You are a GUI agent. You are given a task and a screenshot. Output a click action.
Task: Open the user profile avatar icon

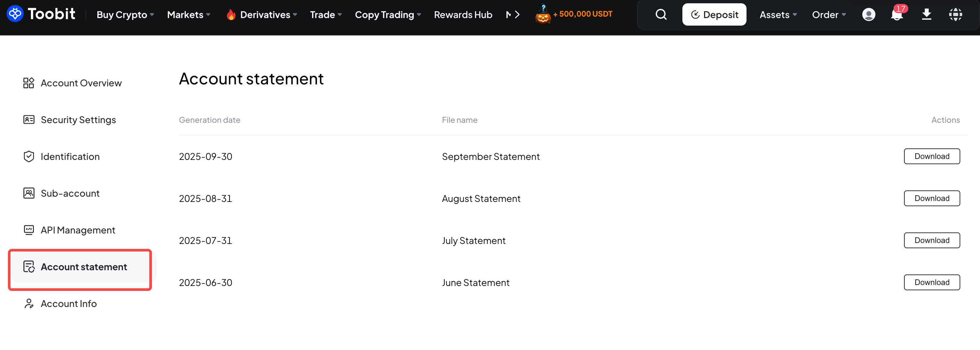(x=869, y=14)
